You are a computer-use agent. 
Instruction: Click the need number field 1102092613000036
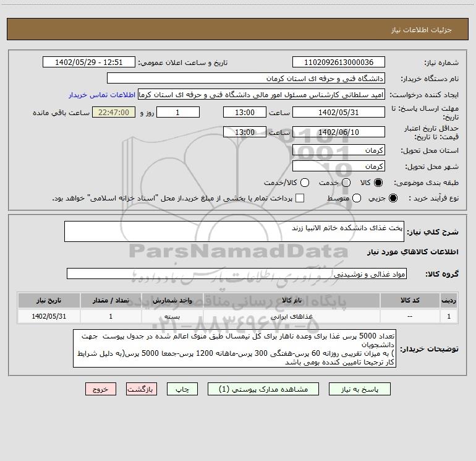[x=339, y=62]
